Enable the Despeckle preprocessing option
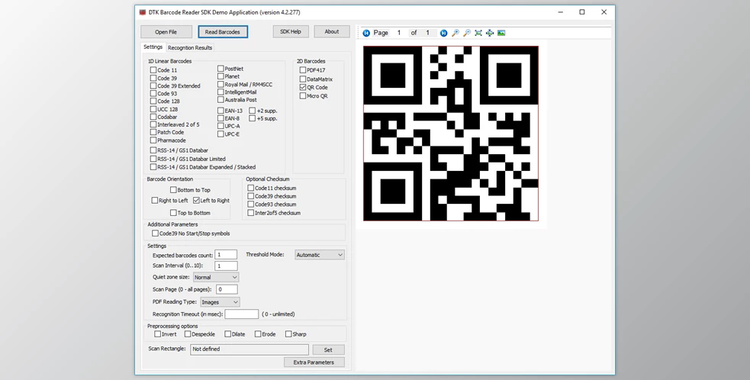 tap(188, 334)
